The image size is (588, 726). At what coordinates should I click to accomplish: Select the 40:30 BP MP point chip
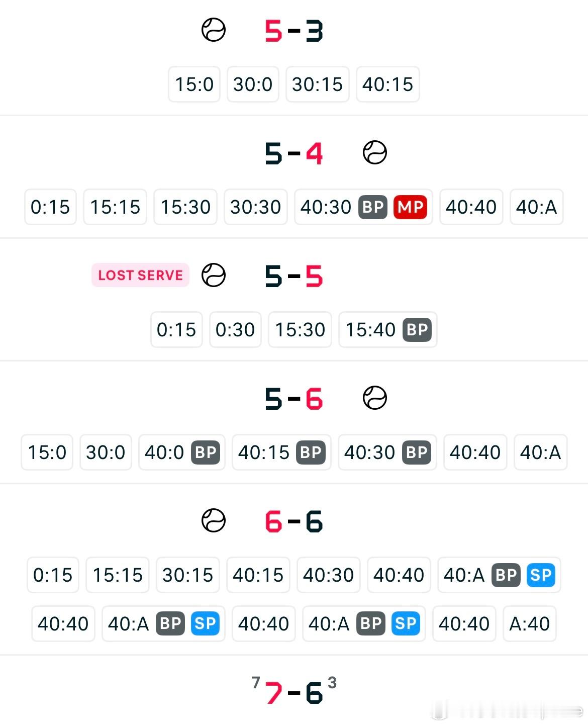[363, 207]
